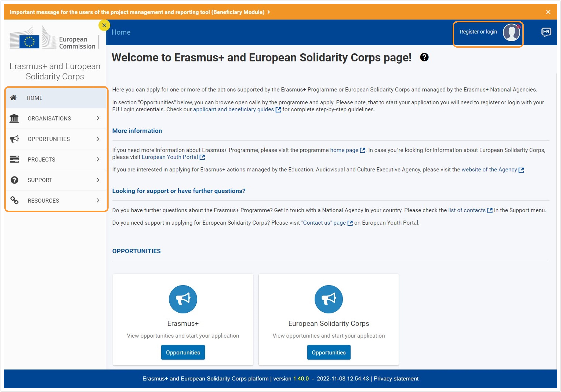Viewport: 561px width, 392px height.
Task: Click Opportunities button under European Solidarity Corps
Action: (329, 352)
